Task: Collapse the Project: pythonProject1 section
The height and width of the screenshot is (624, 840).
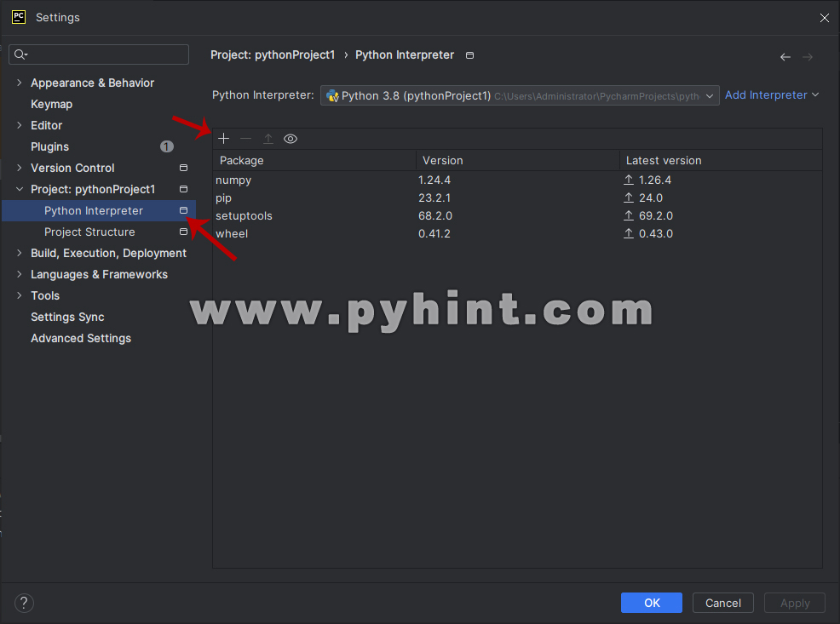Action: pyautogui.click(x=20, y=189)
